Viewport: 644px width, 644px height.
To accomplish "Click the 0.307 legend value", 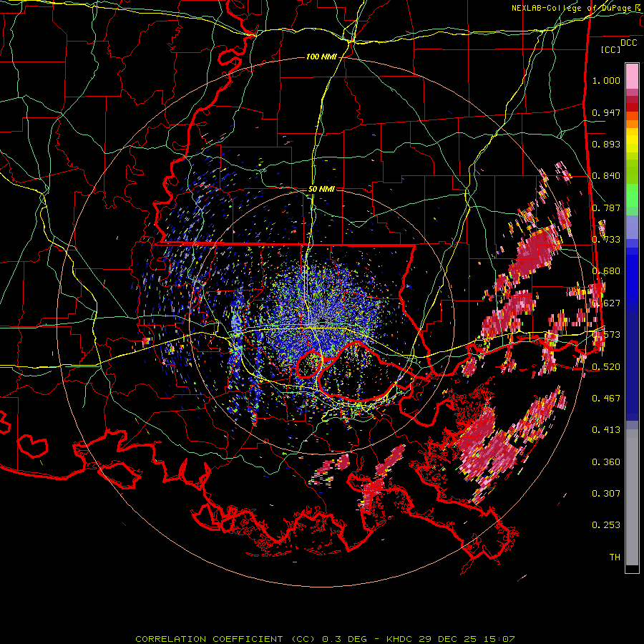I will [606, 493].
